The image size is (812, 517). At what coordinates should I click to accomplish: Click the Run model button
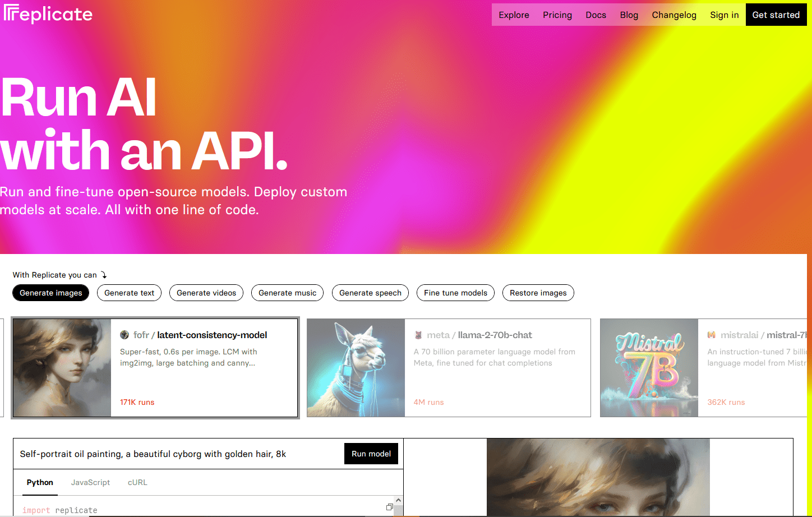coord(371,454)
